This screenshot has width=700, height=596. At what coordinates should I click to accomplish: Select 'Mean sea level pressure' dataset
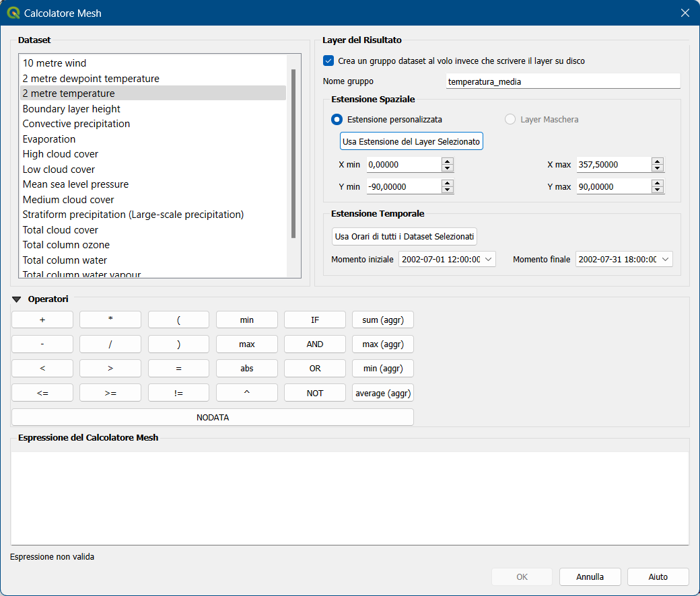153,184
